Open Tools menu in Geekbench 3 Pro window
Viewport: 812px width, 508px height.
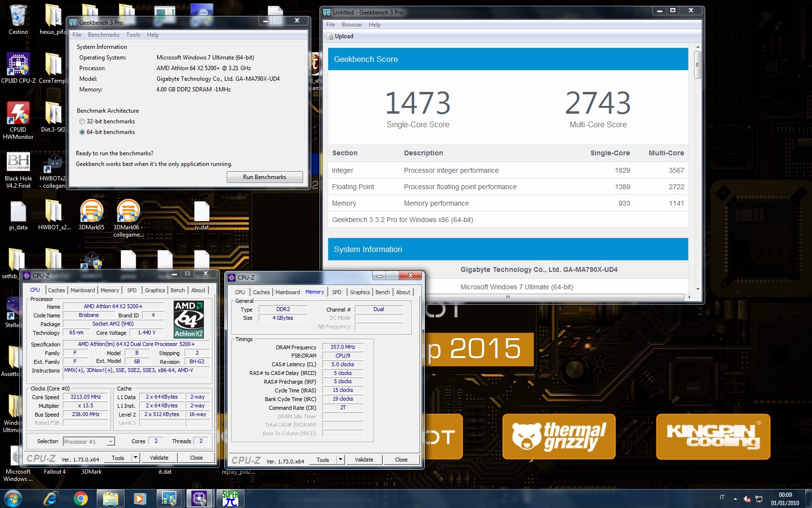[x=133, y=35]
